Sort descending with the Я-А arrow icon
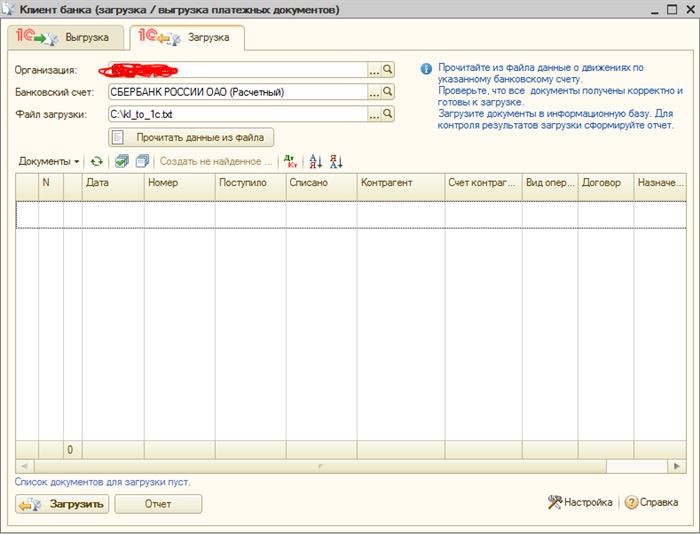Screen dimensions: 700x534 click(336, 161)
